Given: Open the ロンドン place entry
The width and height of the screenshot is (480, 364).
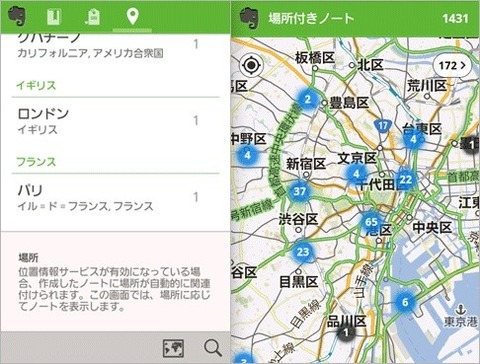Looking at the screenshot, I should tap(115, 121).
